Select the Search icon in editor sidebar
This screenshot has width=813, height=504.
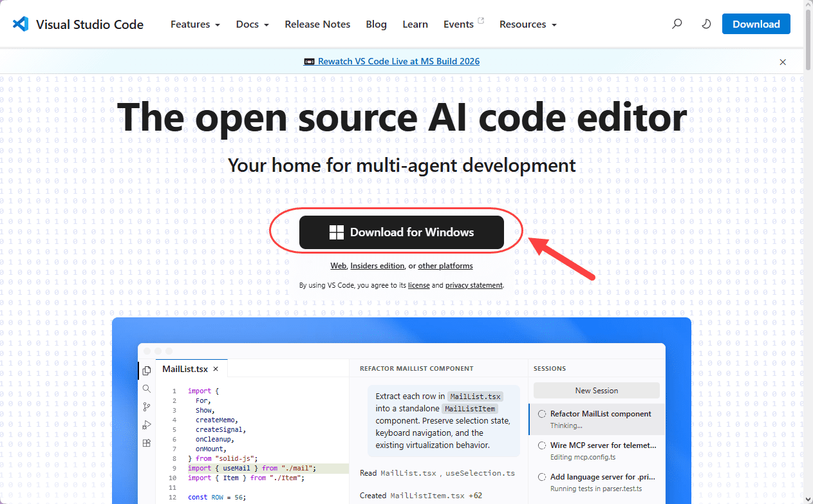coord(147,389)
